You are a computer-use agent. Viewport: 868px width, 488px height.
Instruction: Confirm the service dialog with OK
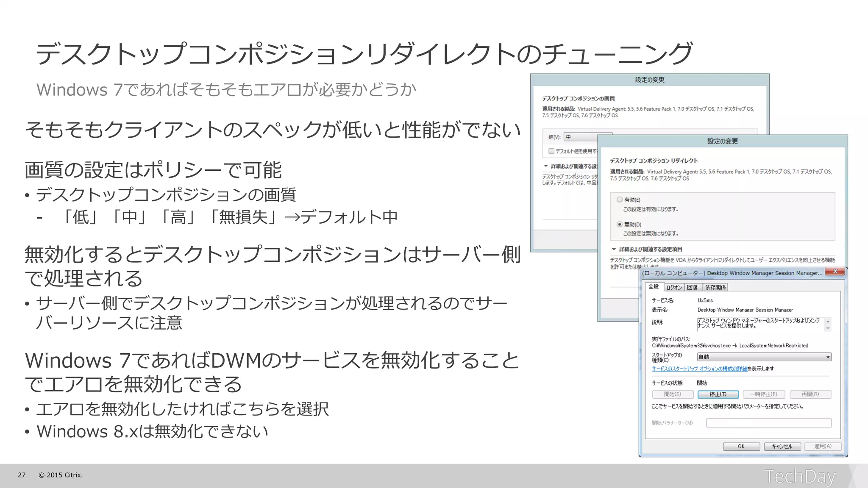pos(741,446)
